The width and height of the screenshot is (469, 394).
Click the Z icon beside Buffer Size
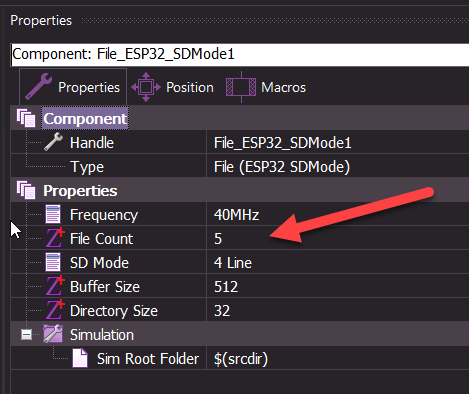click(55, 286)
